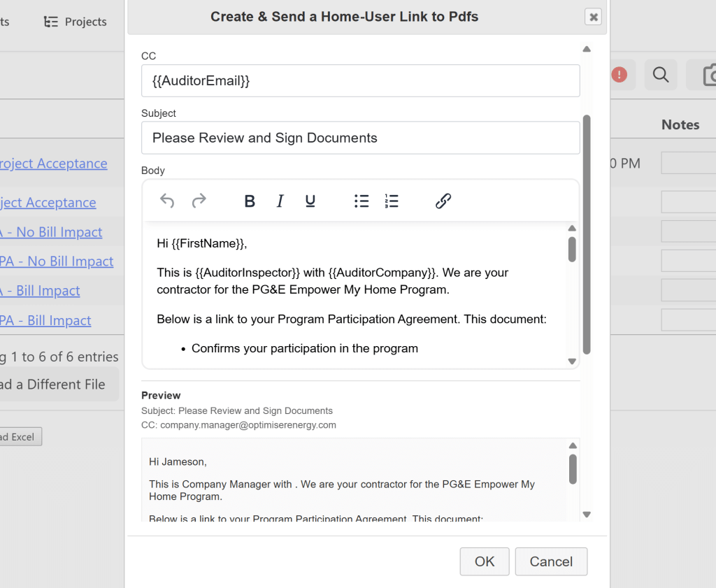Click the preview CC email address

pyautogui.click(x=248, y=425)
